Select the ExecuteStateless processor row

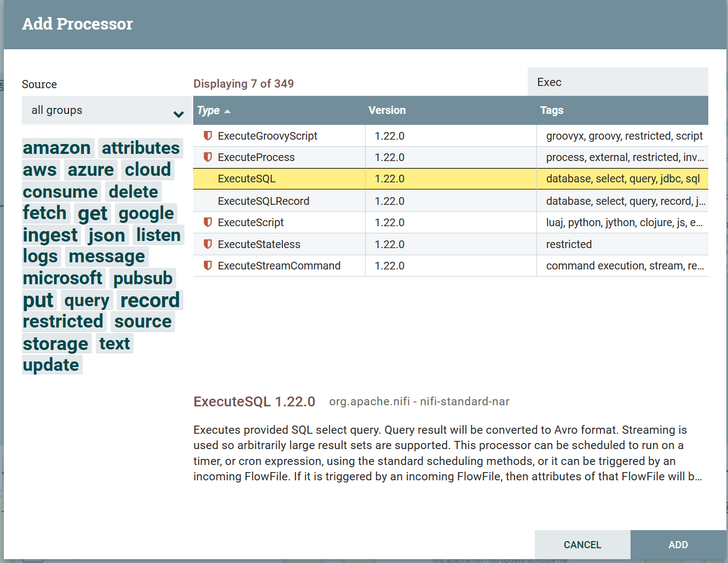(450, 244)
